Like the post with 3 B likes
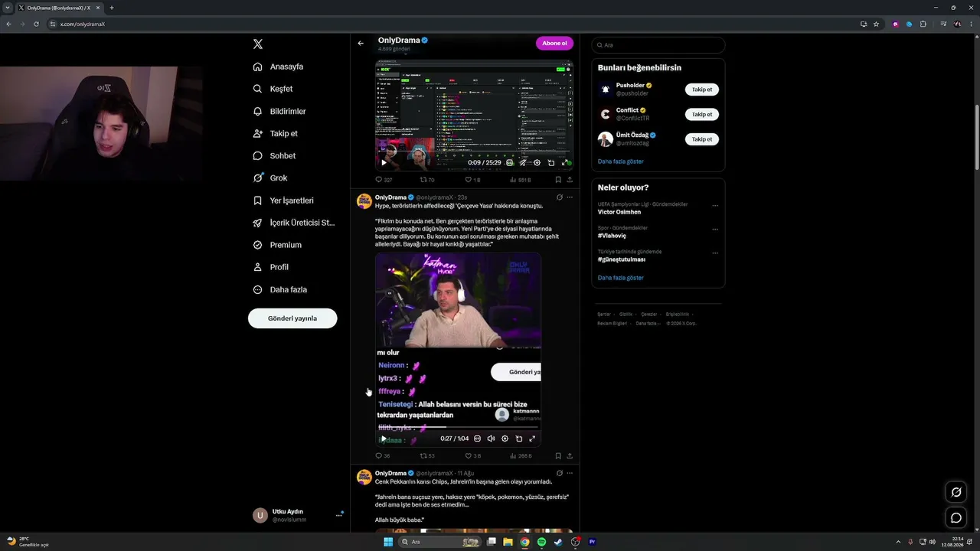980x551 pixels. click(472, 456)
